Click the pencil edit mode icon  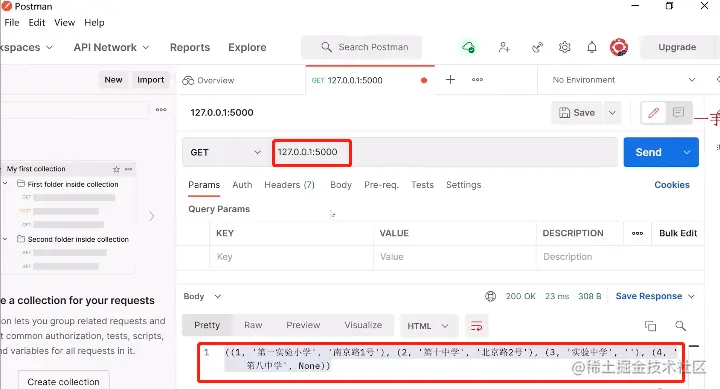coord(653,113)
